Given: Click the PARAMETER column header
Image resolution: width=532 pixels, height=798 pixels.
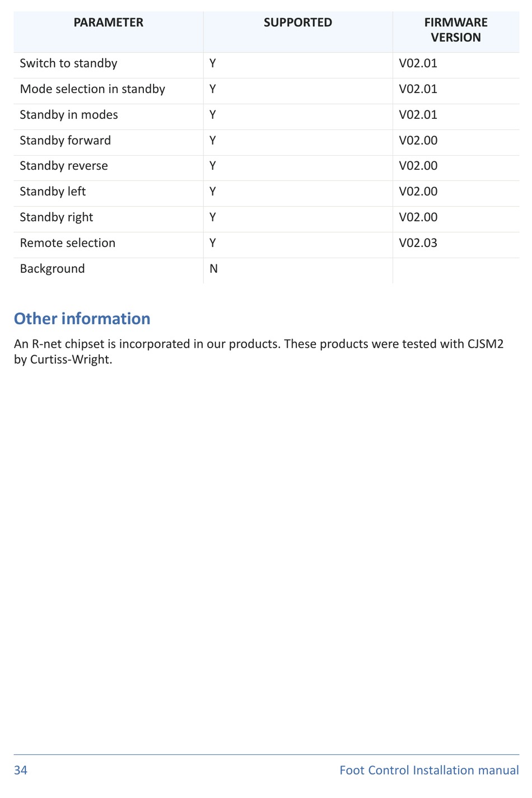Looking at the screenshot, I should [109, 22].
